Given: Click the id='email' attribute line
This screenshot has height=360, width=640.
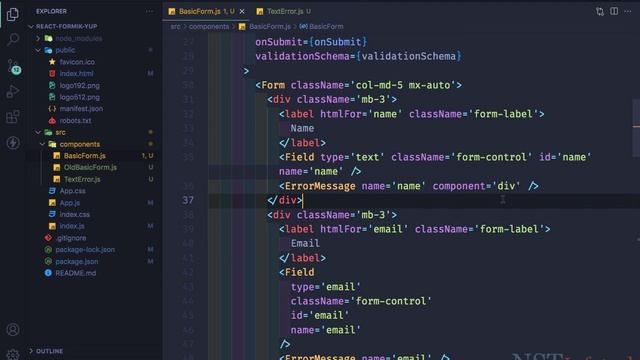Looking at the screenshot, I should pos(320,316).
